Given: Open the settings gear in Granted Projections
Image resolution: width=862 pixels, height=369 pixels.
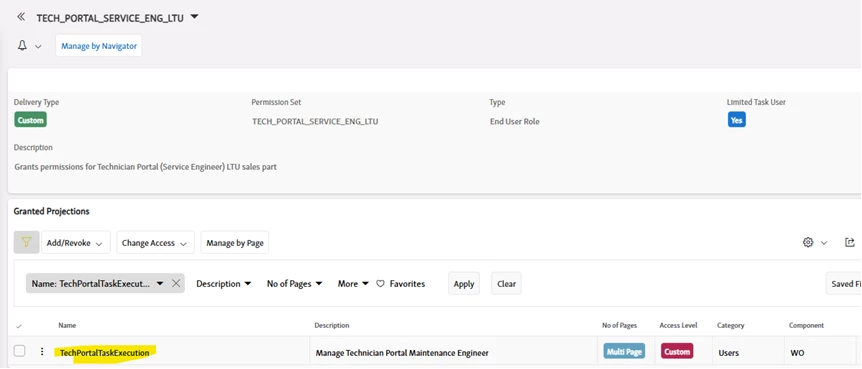Looking at the screenshot, I should [x=808, y=243].
